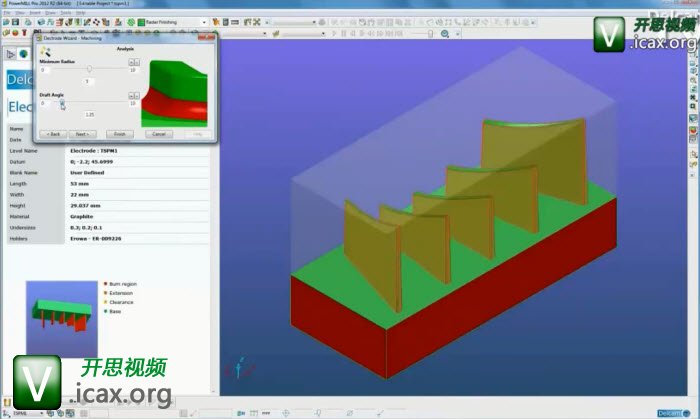Screen dimensions: 700x419
Task: Click the simulation play button
Action: pos(334,33)
